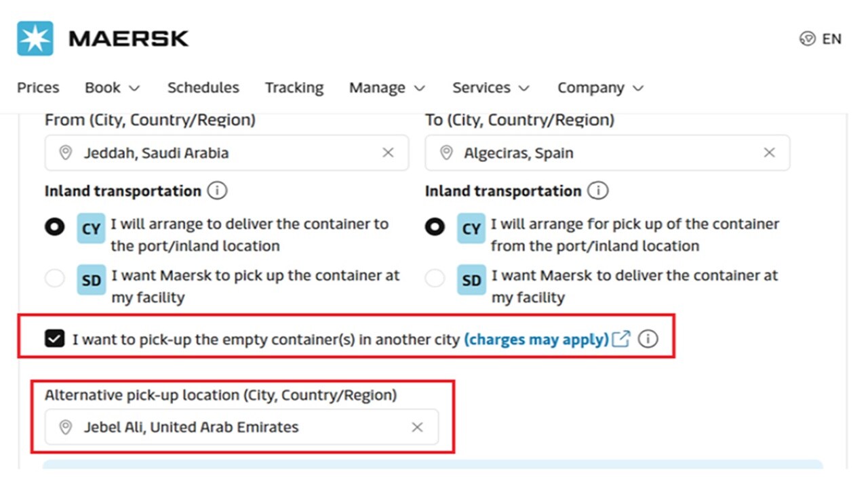Select Tracking from the navigation bar
The width and height of the screenshot is (868, 488).
pos(294,87)
